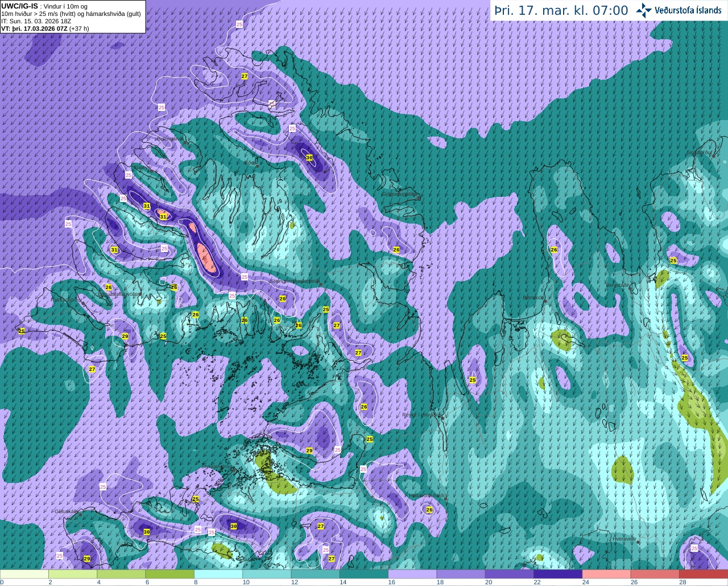The width and height of the screenshot is (728, 586).
Task: Click the Patreksfjörður station label
Action: point(65,300)
